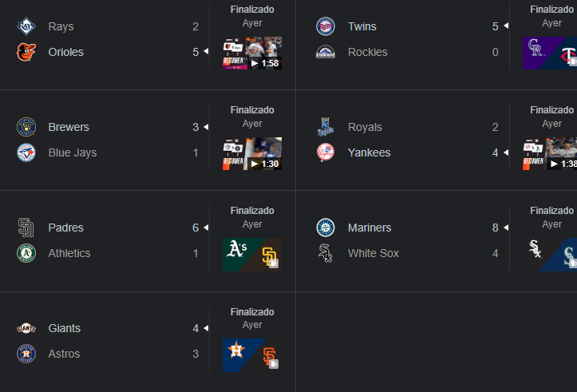This screenshot has height=392, width=577.
Task: Click the Blue Jays team logo
Action: (x=26, y=152)
